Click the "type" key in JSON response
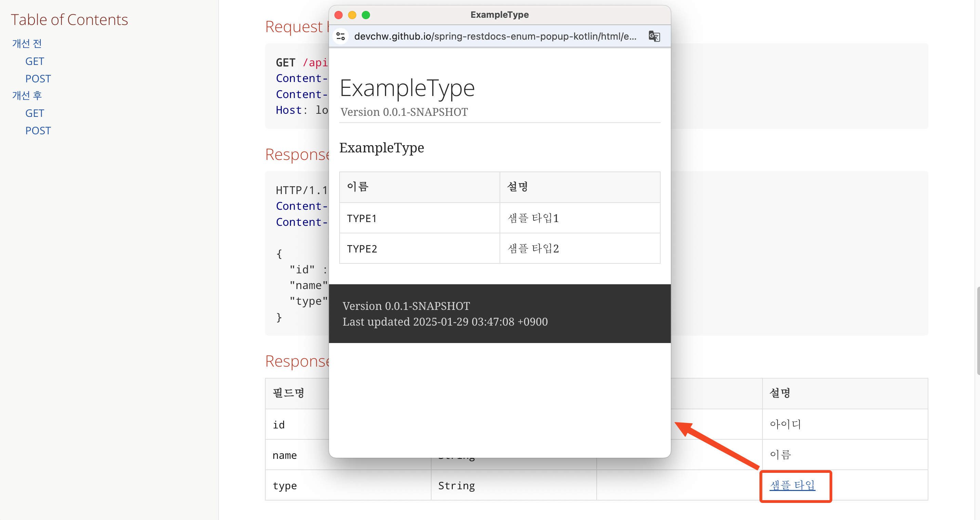 tap(308, 301)
